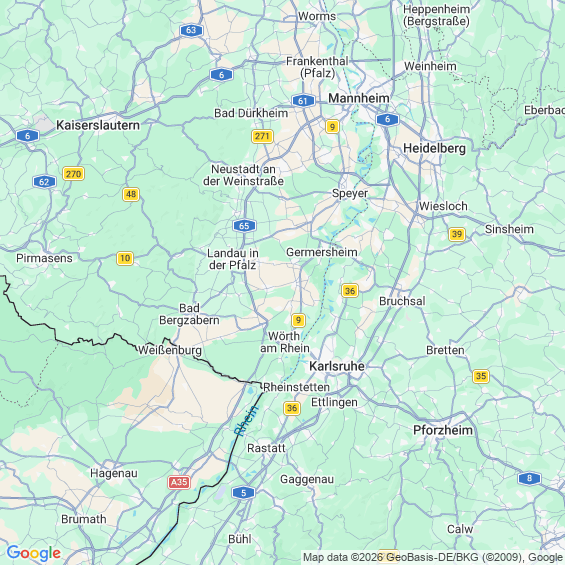Click the 35 road marker near Bretten
This screenshot has width=565, height=565.
pyautogui.click(x=481, y=376)
